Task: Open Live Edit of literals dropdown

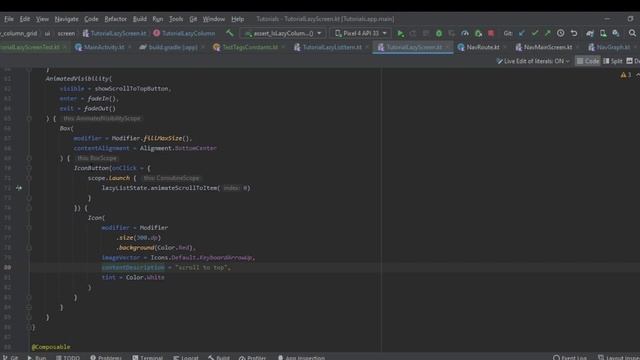Action: point(533,61)
